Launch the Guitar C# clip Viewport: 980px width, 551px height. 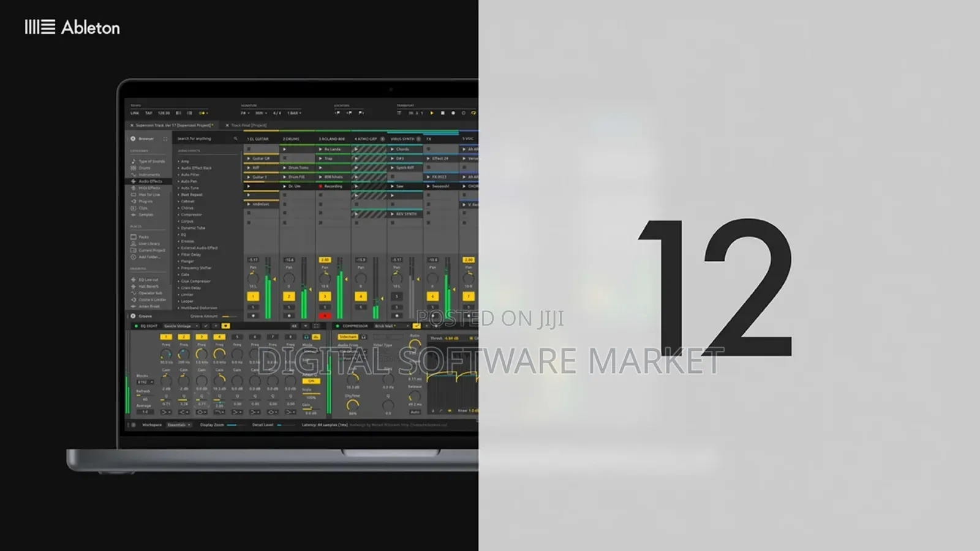pos(249,159)
